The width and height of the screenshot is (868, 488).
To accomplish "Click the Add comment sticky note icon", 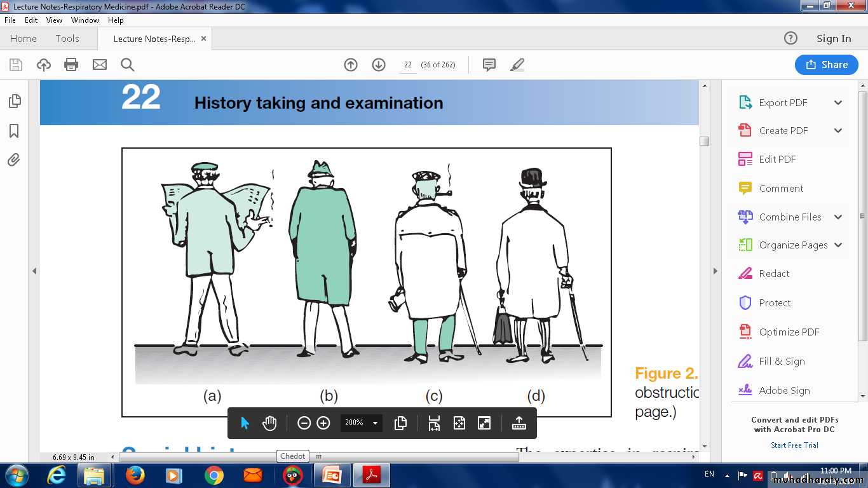I will 489,65.
